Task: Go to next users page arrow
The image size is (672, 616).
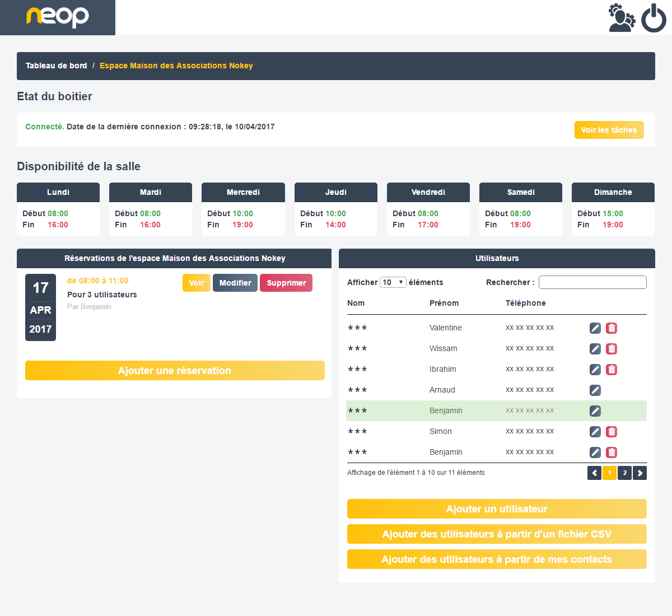Action: [x=640, y=473]
